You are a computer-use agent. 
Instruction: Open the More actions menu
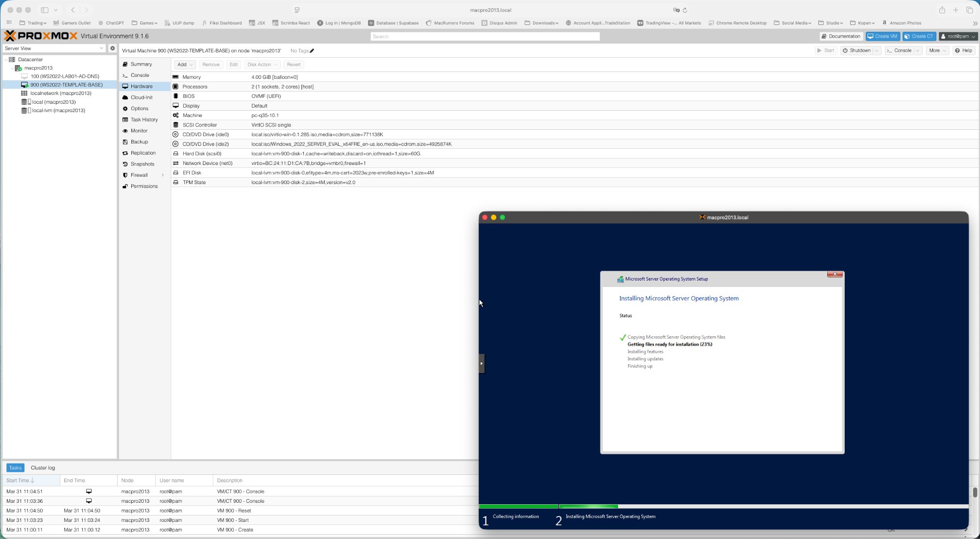click(x=937, y=50)
